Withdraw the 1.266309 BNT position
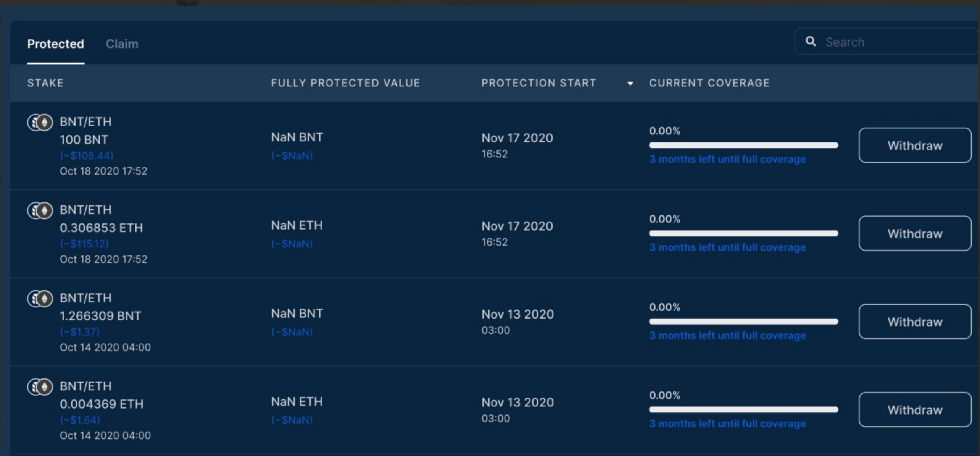 tap(915, 322)
